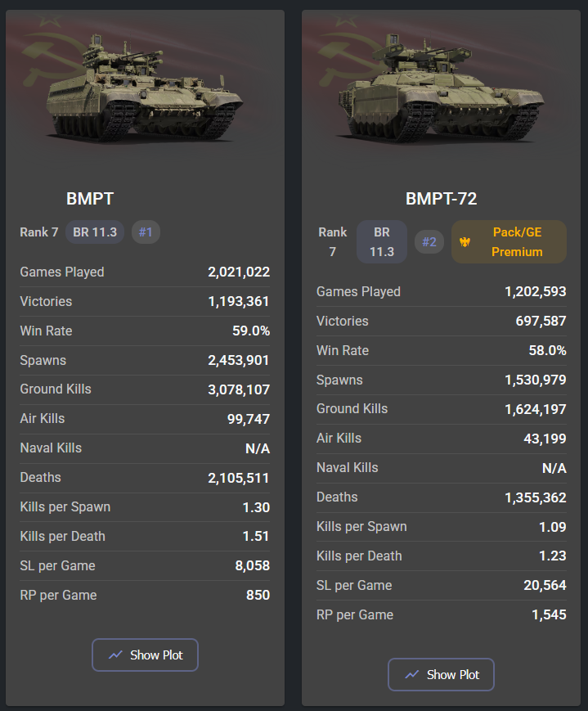
Task: Click the BMPT-72 Win Rate value 58.0%
Action: point(547,350)
